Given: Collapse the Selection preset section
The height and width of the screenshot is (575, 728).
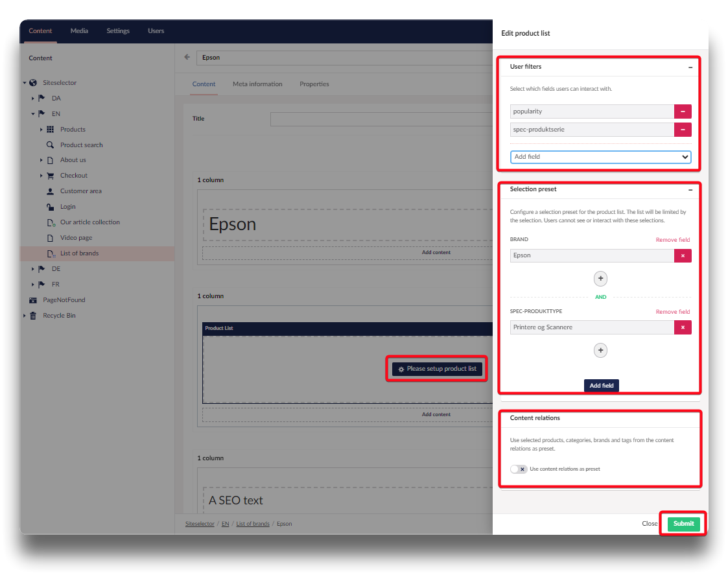Looking at the screenshot, I should pos(690,189).
